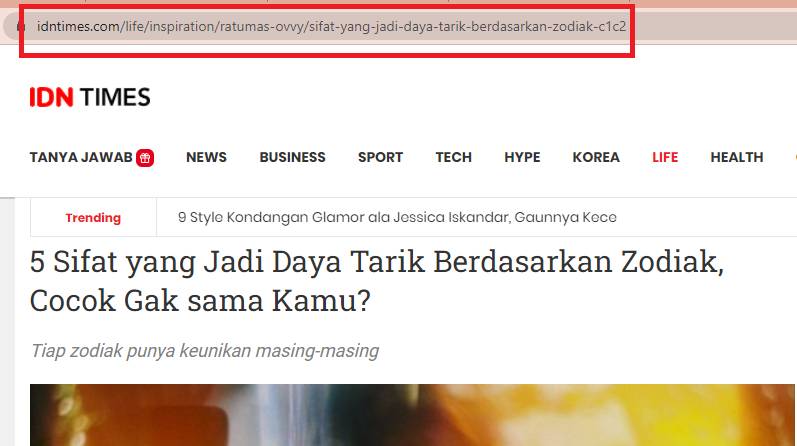Open the Tech section
This screenshot has width=797, height=446.
click(453, 157)
